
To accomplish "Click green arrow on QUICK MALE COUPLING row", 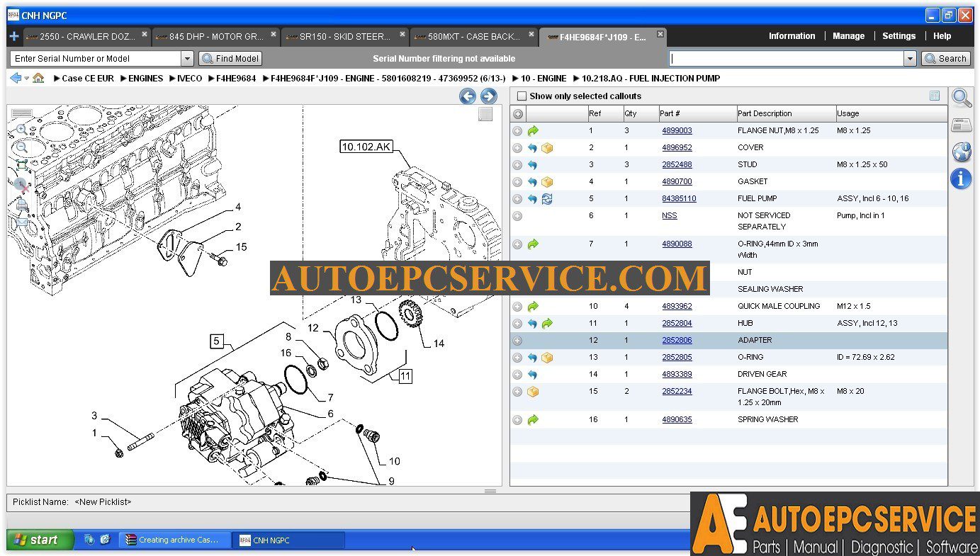I will [533, 307].
